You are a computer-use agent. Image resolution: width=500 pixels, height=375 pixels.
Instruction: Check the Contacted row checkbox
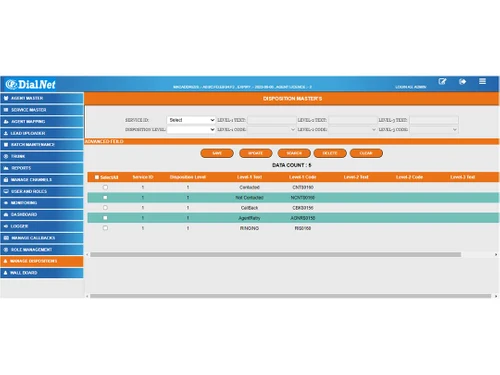pyautogui.click(x=105, y=187)
